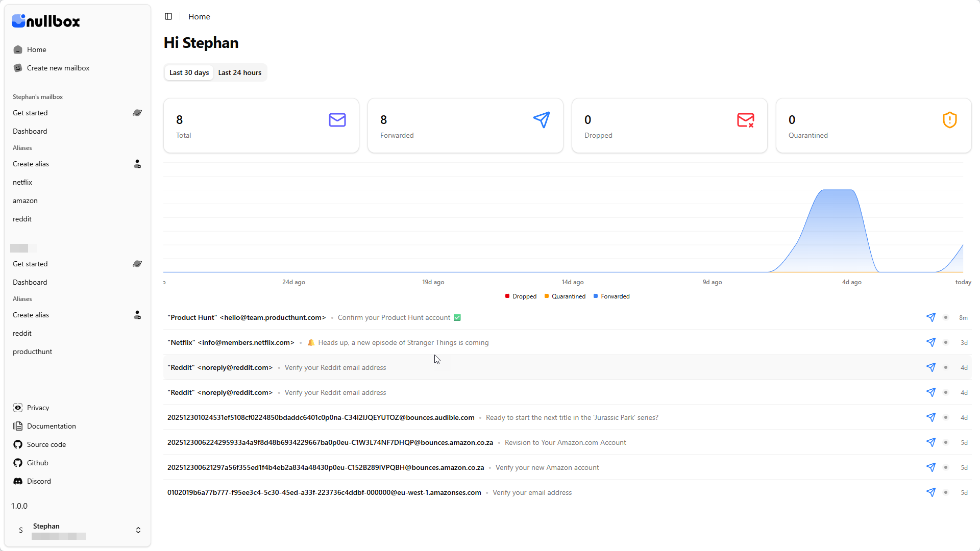The image size is (980, 551).
Task: Switch to the Last 24 hours tab
Action: 239,72
